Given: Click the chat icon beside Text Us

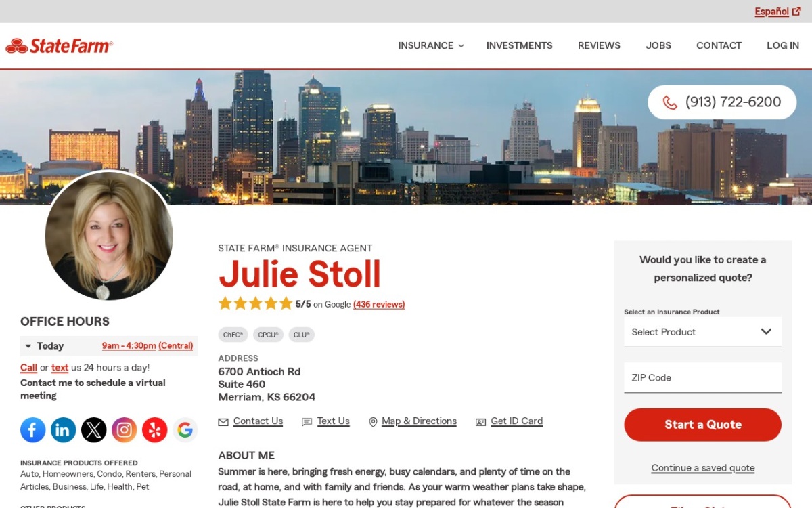Looking at the screenshot, I should pyautogui.click(x=307, y=422).
